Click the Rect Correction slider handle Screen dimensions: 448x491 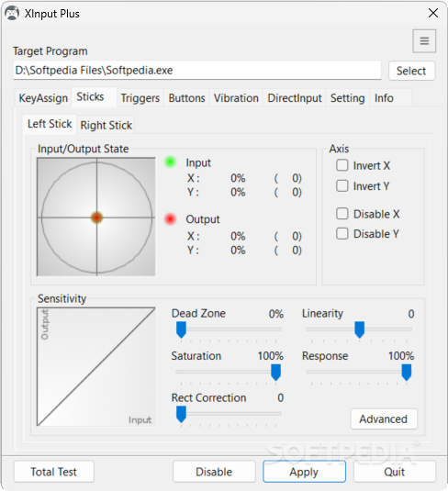pyautogui.click(x=181, y=414)
